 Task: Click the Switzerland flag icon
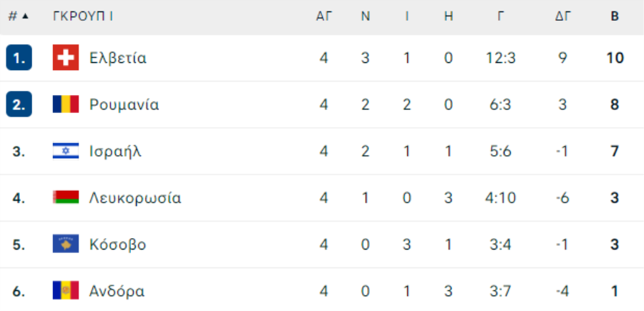66,58
